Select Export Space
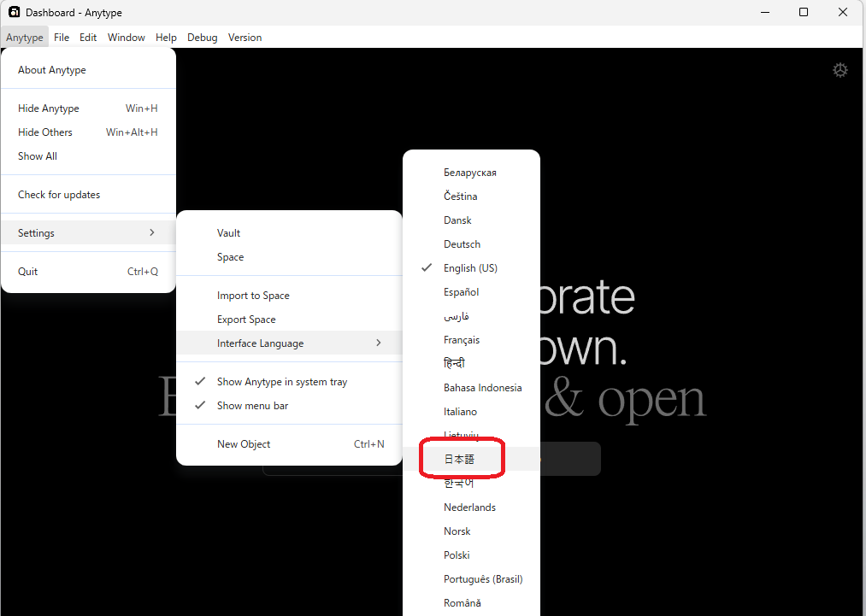 coord(289,320)
